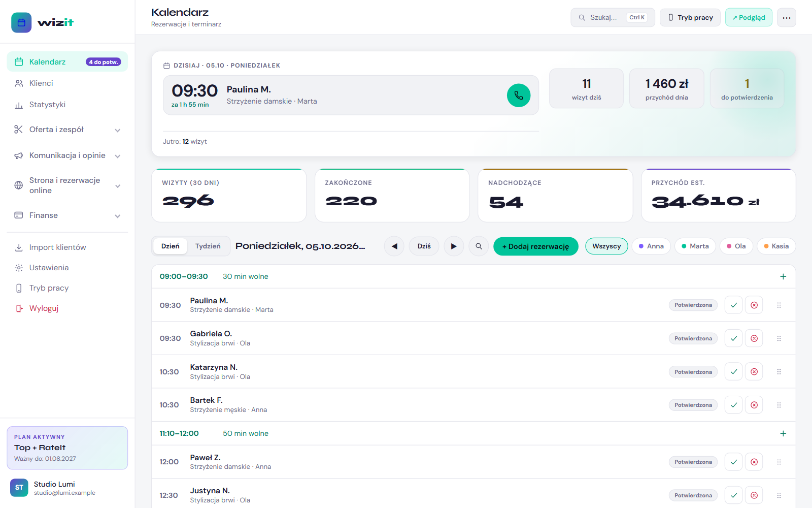The image size is (812, 508).
Task: Go to the previous day arrow
Action: pos(394,246)
